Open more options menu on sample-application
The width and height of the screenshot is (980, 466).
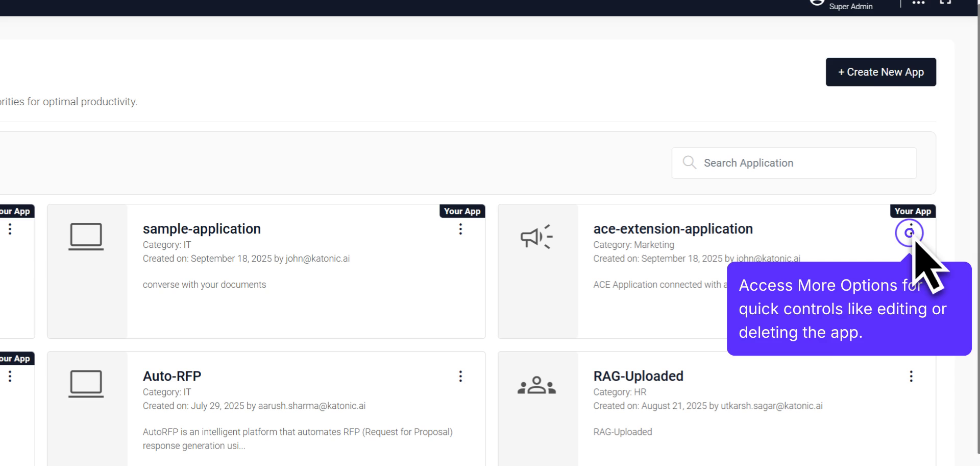tap(460, 229)
